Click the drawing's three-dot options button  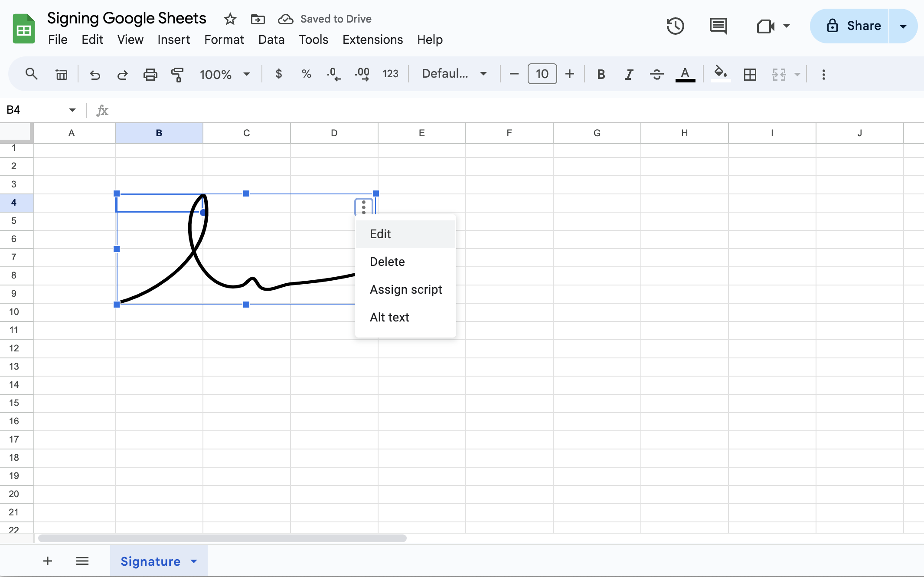click(364, 207)
